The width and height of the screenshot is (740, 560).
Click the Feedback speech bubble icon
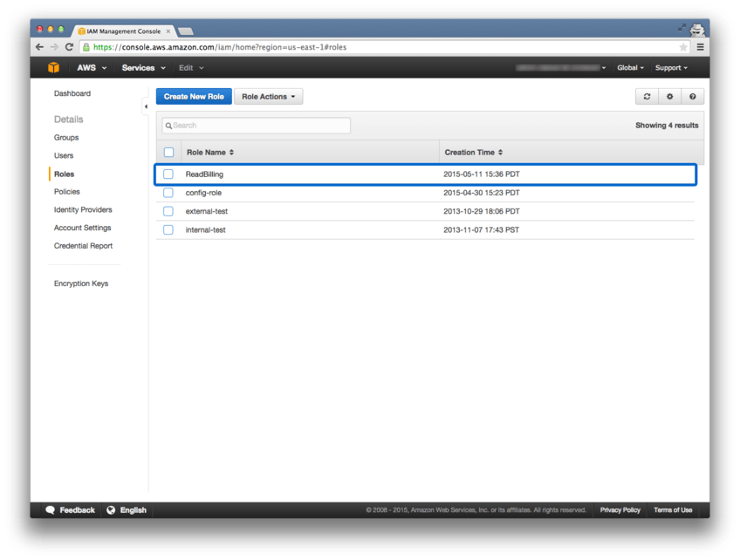pyautogui.click(x=50, y=510)
